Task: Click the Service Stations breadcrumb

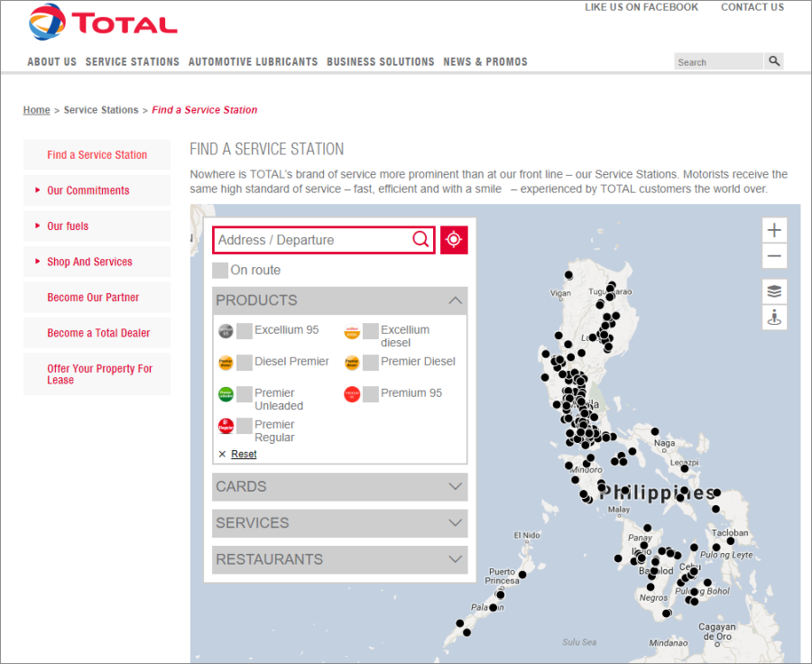Action: click(101, 110)
